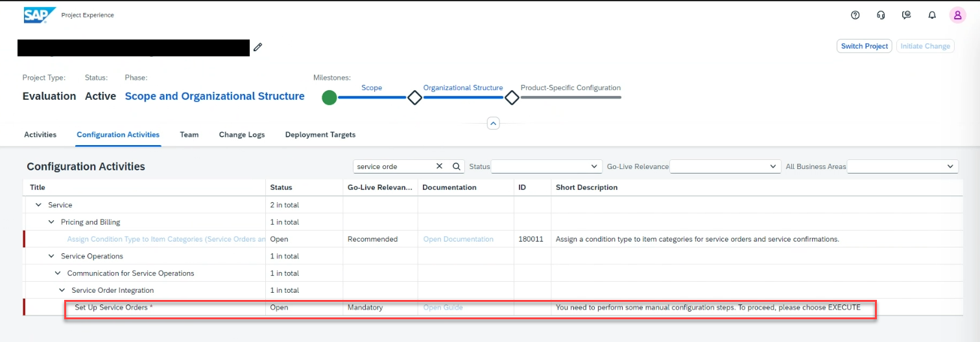Image resolution: width=980 pixels, height=342 pixels.
Task: Open the notifications bell
Action: [x=932, y=15]
